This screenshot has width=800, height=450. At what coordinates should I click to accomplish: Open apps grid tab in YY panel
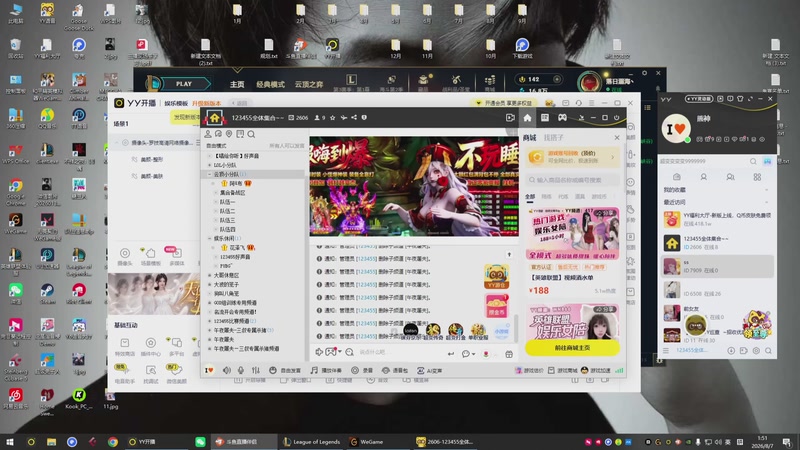pyautogui.click(x=757, y=177)
